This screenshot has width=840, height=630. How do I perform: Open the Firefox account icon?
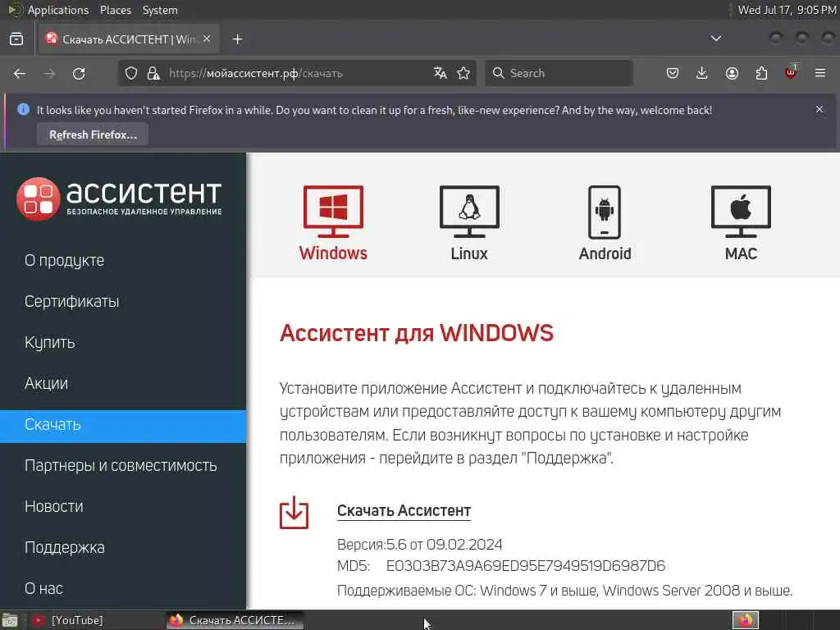[732, 73]
